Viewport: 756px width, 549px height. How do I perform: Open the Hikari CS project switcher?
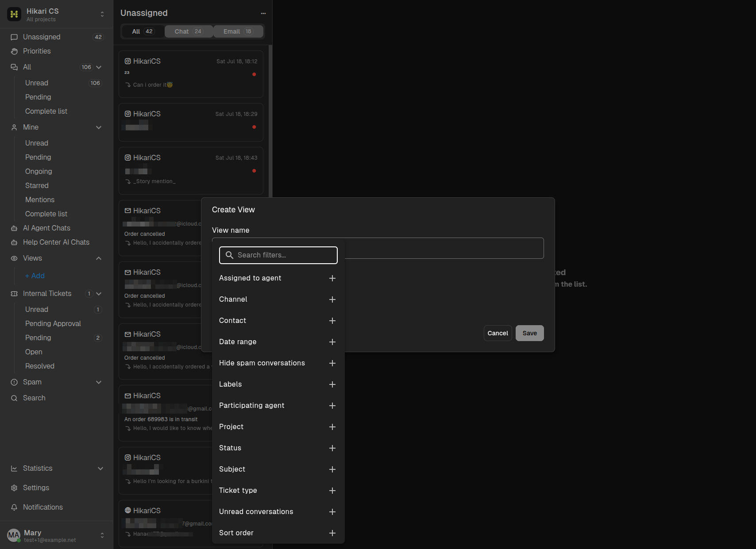point(102,14)
